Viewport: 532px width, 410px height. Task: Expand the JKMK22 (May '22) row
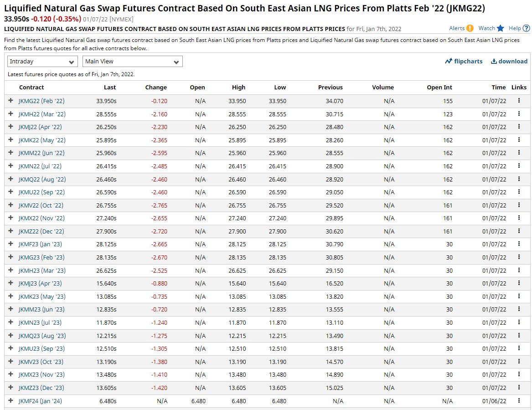click(10, 140)
